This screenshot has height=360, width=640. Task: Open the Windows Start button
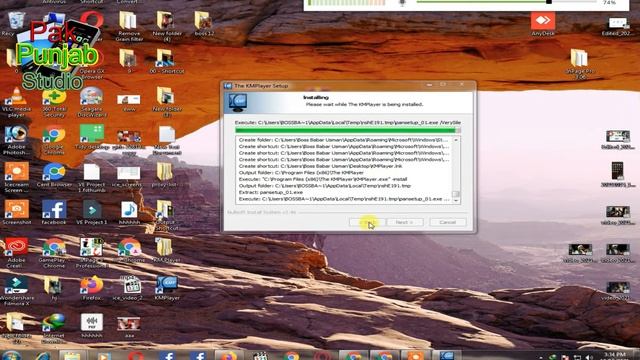click(11, 356)
